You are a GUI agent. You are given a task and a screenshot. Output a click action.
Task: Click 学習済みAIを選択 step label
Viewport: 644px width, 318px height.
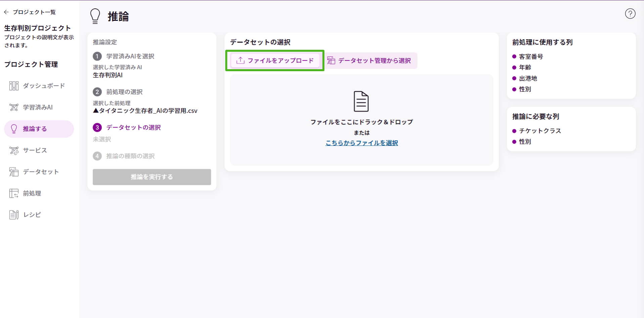[x=130, y=56]
